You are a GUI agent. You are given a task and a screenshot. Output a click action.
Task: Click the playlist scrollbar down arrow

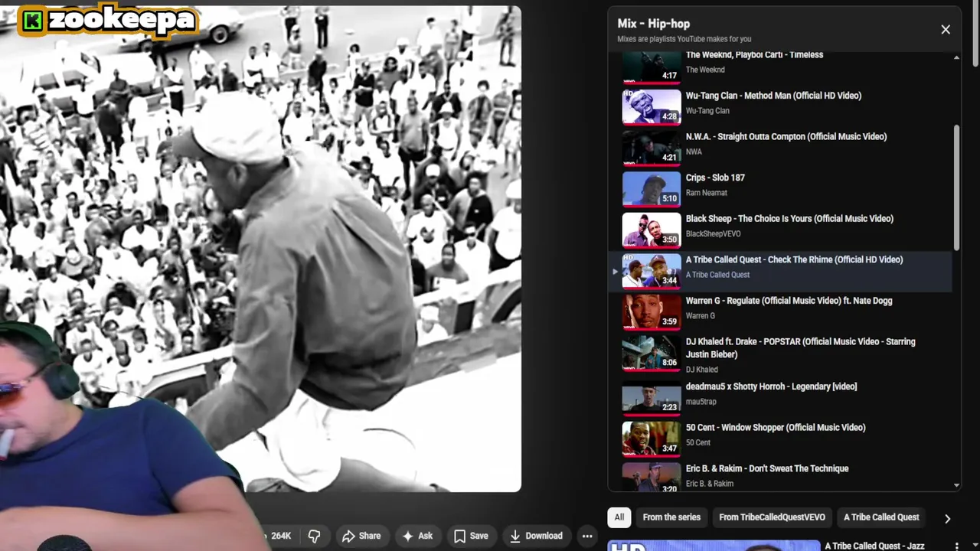[956, 485]
